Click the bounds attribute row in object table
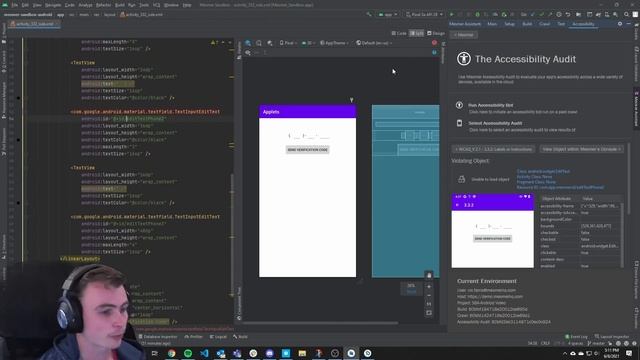This screenshot has width=640, height=360. (x=580, y=226)
